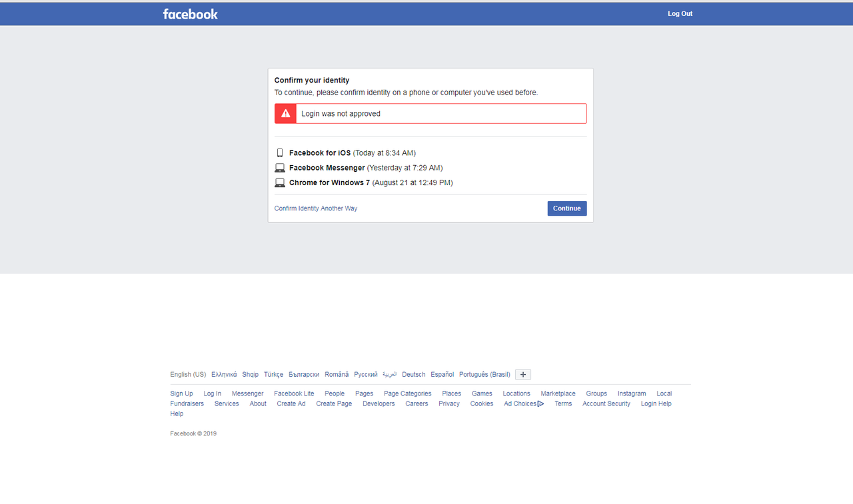Open the Careers footer link
This screenshot has width=853, height=504.
[417, 404]
